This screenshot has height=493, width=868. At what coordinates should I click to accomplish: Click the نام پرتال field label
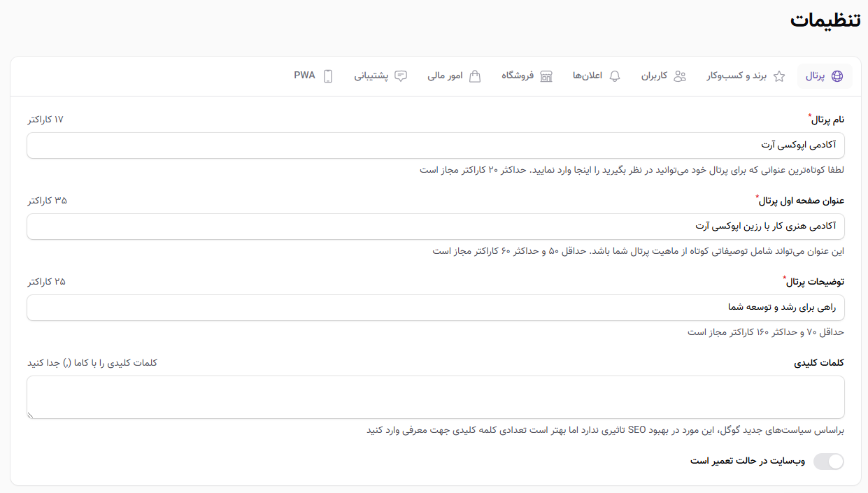(827, 120)
